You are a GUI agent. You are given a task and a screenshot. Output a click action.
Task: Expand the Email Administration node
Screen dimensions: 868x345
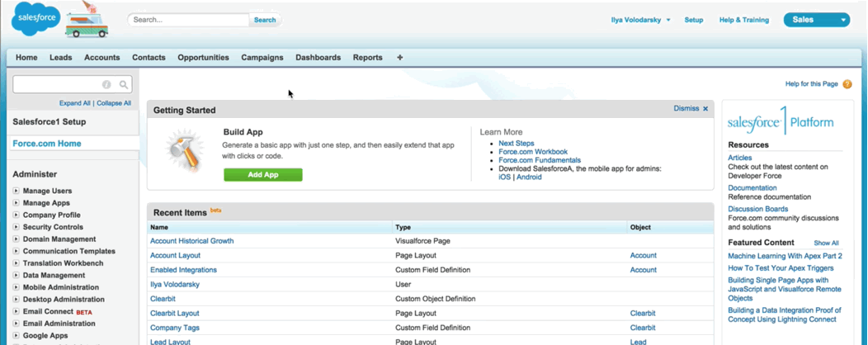[16, 324]
